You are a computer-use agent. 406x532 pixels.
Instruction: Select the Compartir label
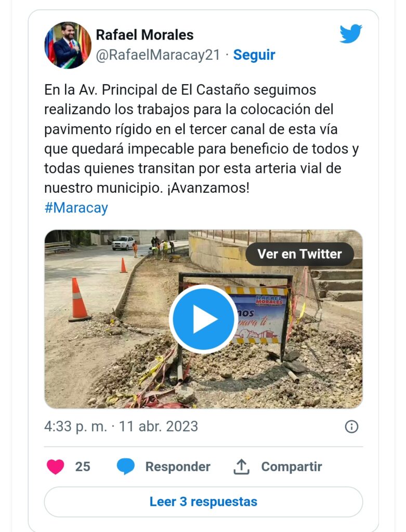(291, 467)
